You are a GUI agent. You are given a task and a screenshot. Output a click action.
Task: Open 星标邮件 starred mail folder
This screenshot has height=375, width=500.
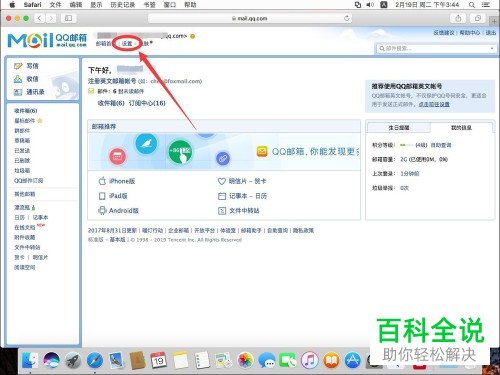(x=24, y=121)
